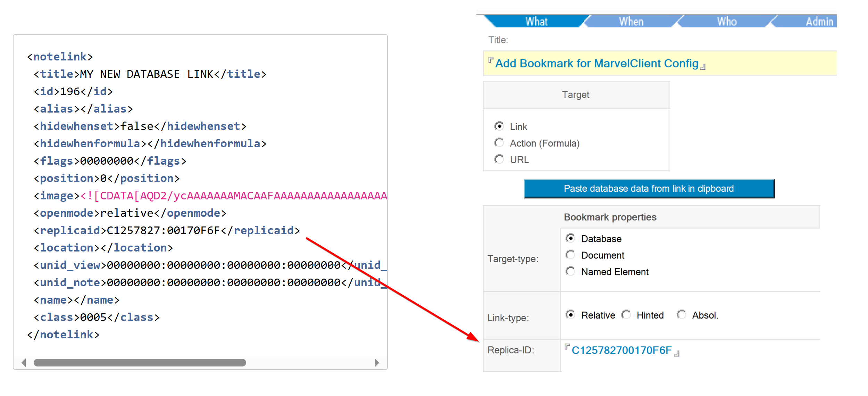Switch to the Who tab
The image size is (868, 396).
727,22
